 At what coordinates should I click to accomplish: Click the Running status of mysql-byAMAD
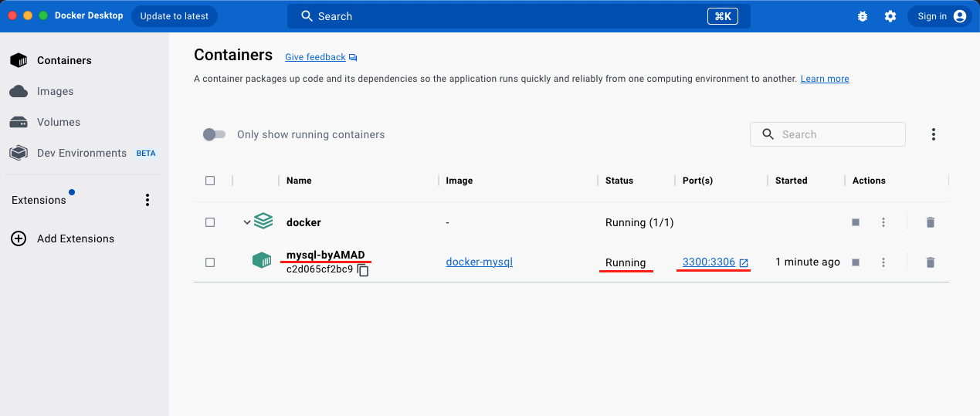(626, 262)
